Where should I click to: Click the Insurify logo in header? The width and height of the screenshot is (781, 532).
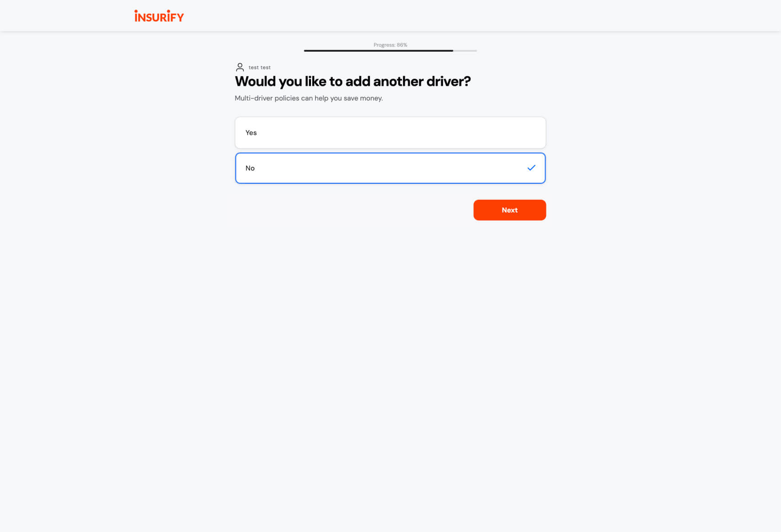pyautogui.click(x=159, y=16)
